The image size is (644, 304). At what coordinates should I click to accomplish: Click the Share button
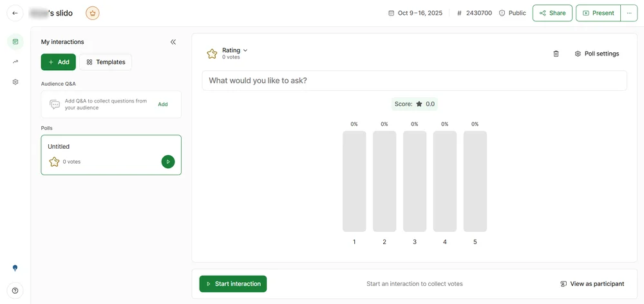pyautogui.click(x=552, y=13)
